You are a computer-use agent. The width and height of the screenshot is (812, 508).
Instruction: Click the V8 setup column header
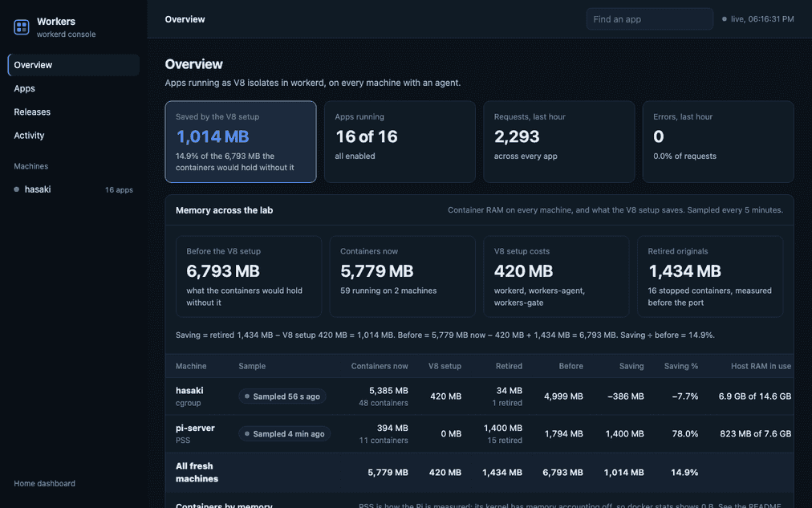[445, 366]
